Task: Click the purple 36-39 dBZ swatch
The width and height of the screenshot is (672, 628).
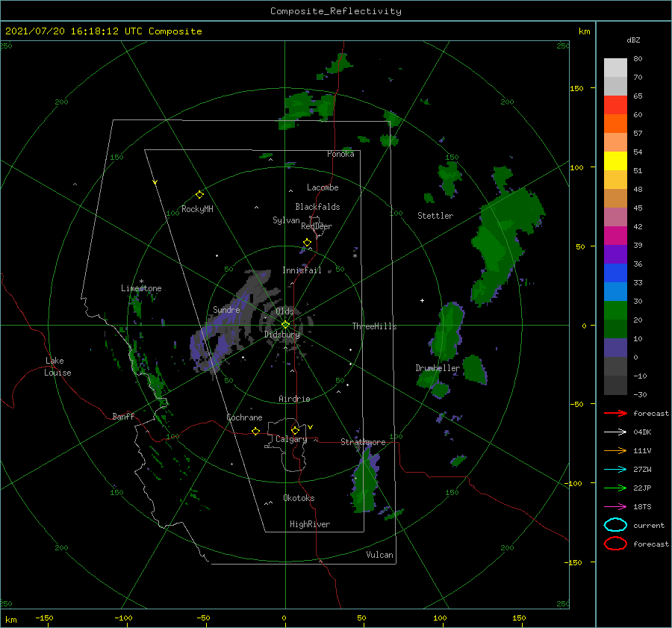Action: (615, 255)
